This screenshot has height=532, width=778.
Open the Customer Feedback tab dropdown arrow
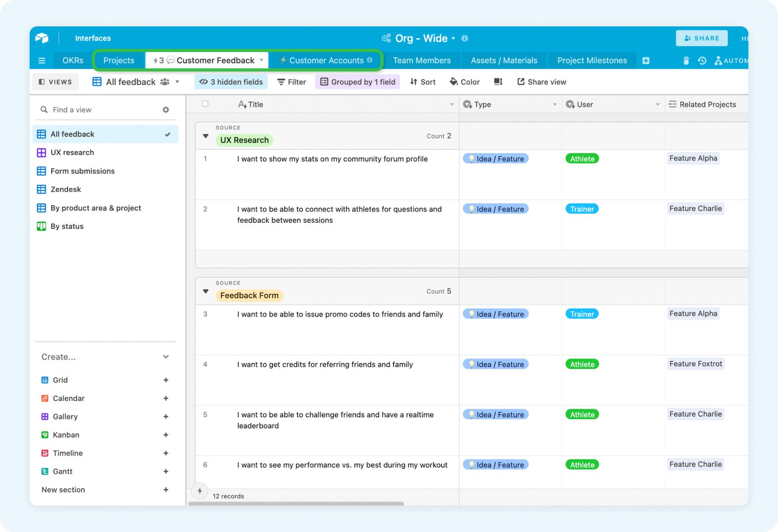[x=262, y=60]
